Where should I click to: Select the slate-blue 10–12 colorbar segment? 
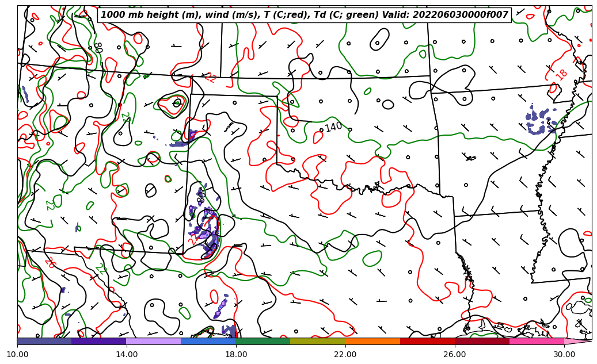point(44,341)
